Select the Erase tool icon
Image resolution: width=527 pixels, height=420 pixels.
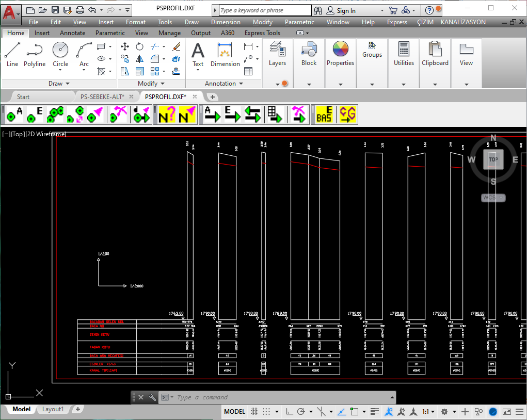click(x=176, y=46)
